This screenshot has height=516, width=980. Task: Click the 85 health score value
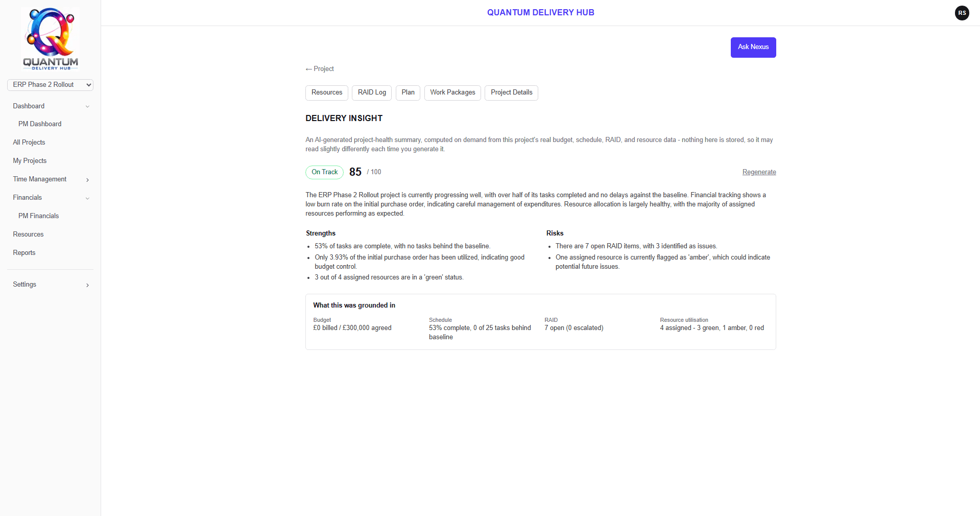tap(355, 172)
